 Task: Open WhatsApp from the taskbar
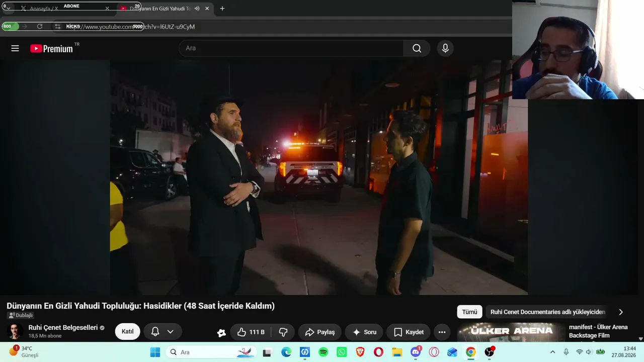342,352
